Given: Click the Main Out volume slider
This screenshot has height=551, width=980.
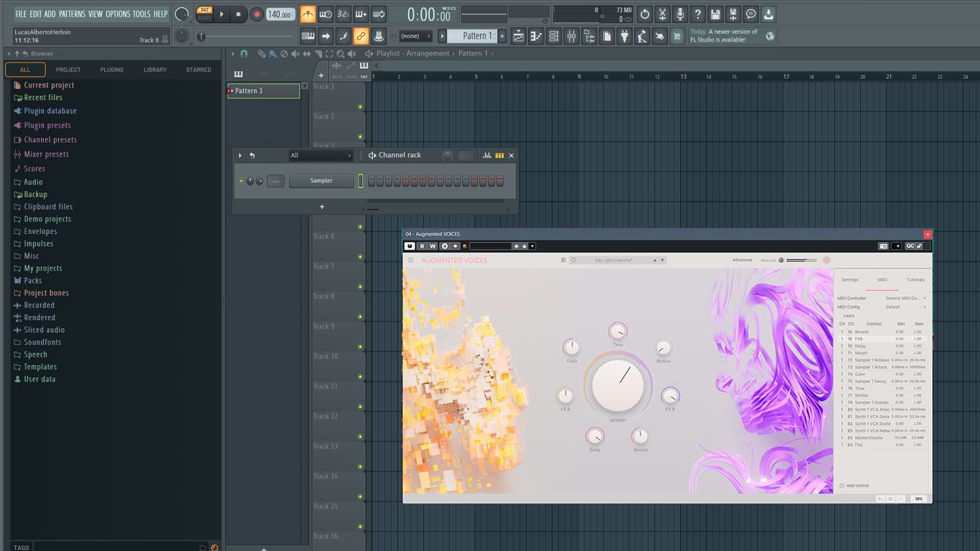Looking at the screenshot, I should (x=802, y=260).
